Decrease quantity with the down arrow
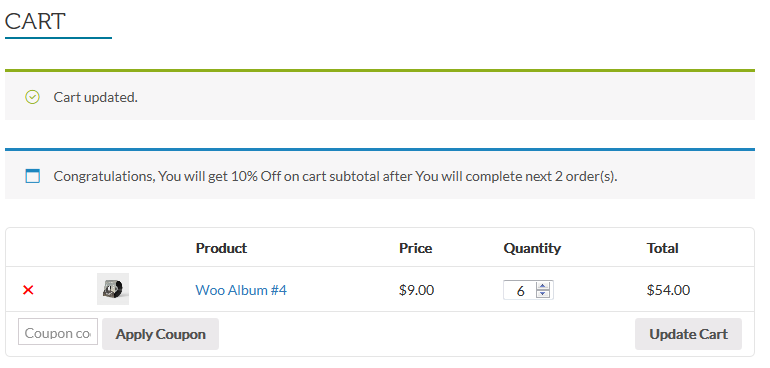Image resolution: width=770 pixels, height=368 pixels. [x=543, y=294]
